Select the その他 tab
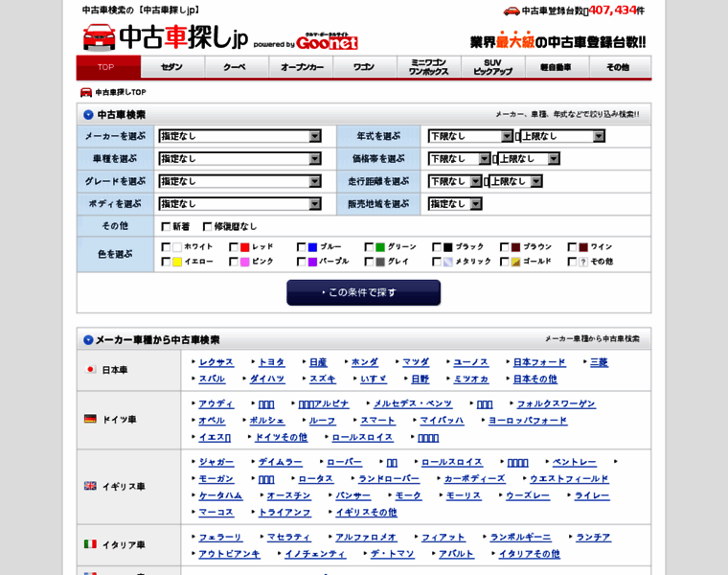728x575 pixels. (621, 67)
